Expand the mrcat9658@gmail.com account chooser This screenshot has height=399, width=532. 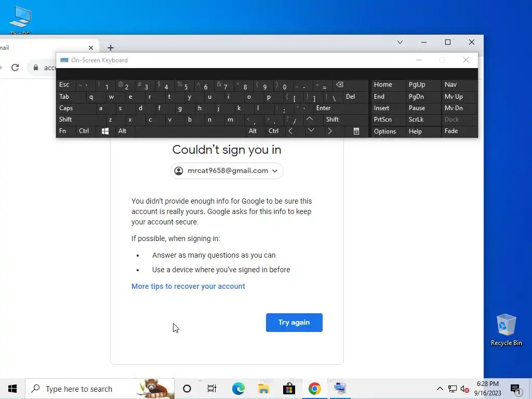point(227,170)
